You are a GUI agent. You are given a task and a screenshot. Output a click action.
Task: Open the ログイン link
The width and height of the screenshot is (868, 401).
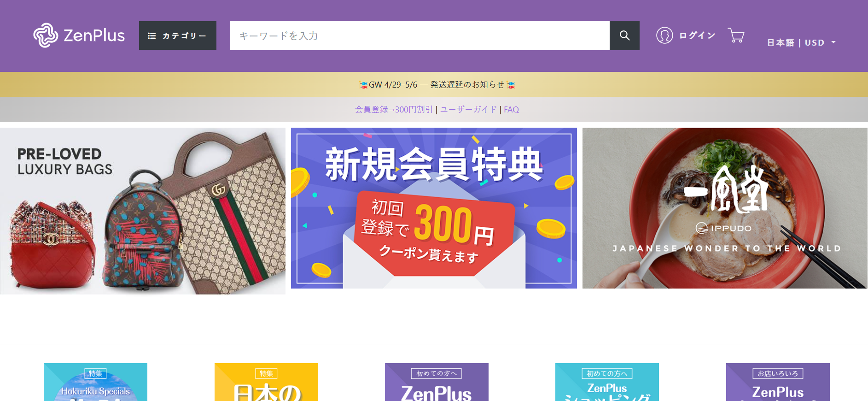coord(697,35)
